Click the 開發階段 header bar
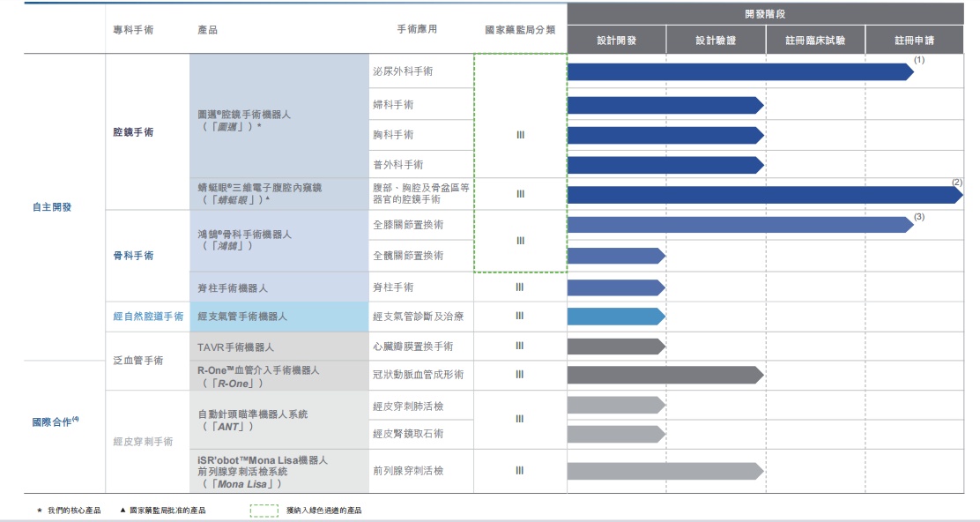Screen dimensions: 980x522 click(764, 14)
